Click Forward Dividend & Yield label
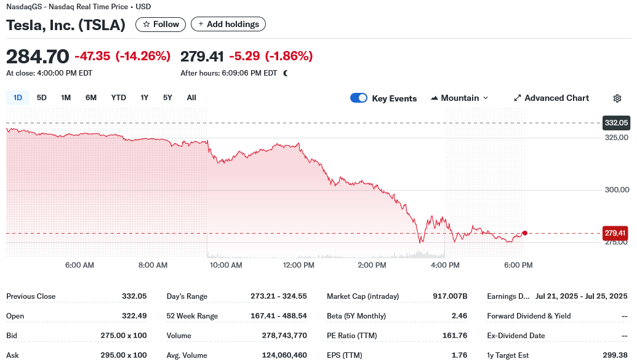The height and width of the screenshot is (364, 637). coord(529,315)
